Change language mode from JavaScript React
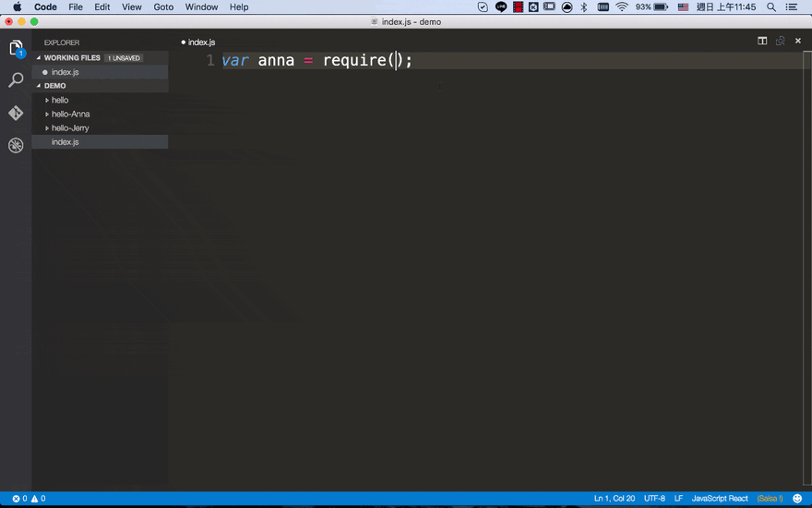812x508 pixels. tap(720, 499)
